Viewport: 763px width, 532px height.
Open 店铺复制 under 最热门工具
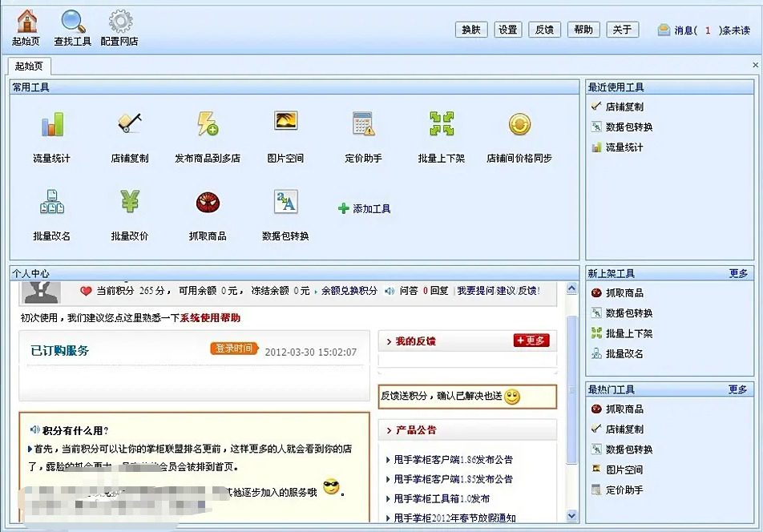617,429
